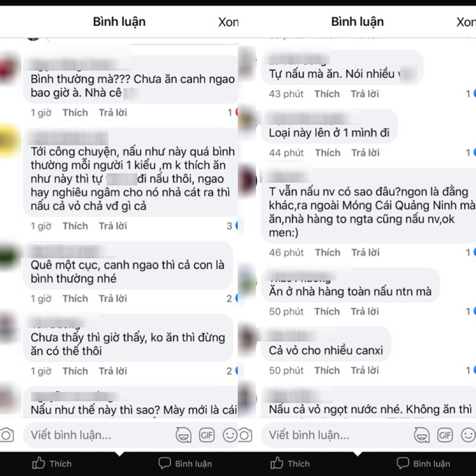Open sticker picker in left comment box

pyautogui.click(x=184, y=435)
